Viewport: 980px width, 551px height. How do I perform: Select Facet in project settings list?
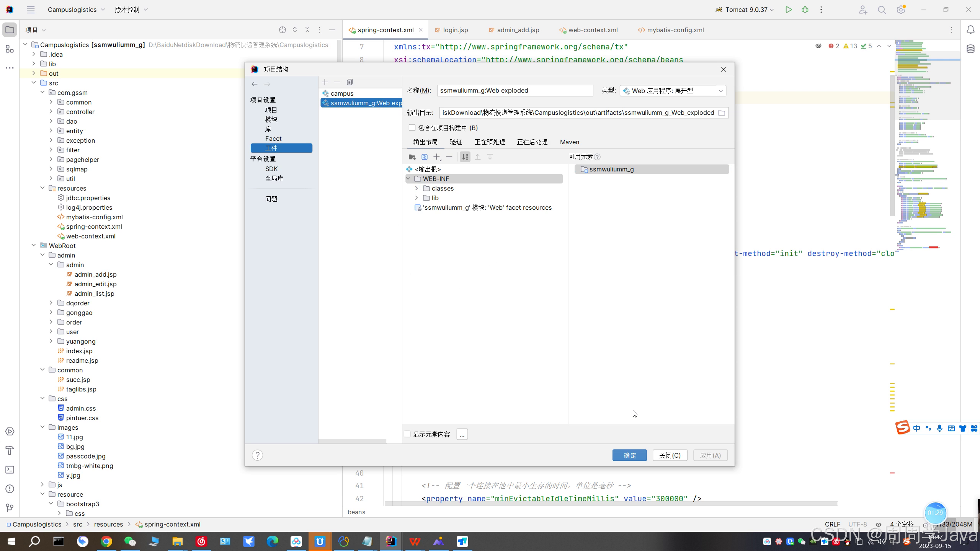point(273,139)
